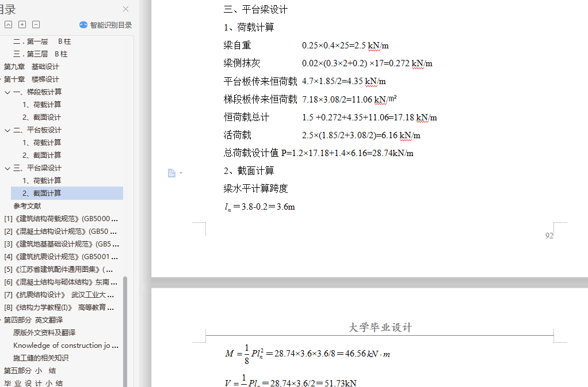This screenshot has width=588, height=387.
Task: Open 智能识别目录 smart outline recognition
Action: point(106,25)
